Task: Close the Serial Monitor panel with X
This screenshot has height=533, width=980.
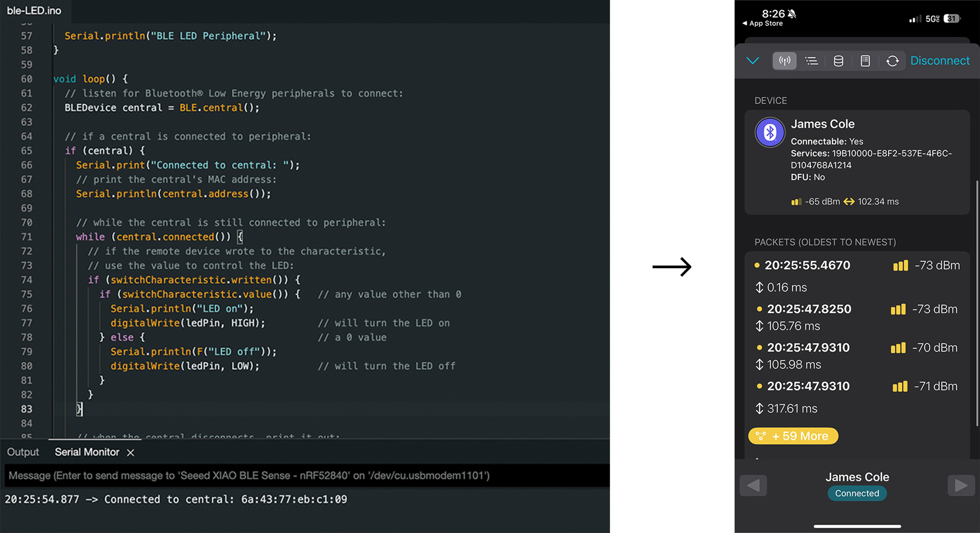Action: coord(130,452)
